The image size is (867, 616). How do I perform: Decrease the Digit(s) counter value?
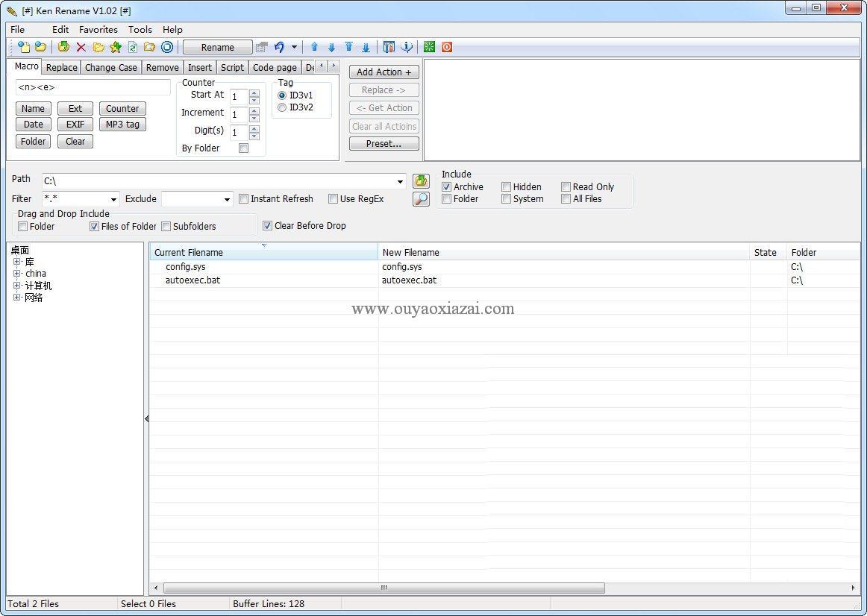[254, 136]
